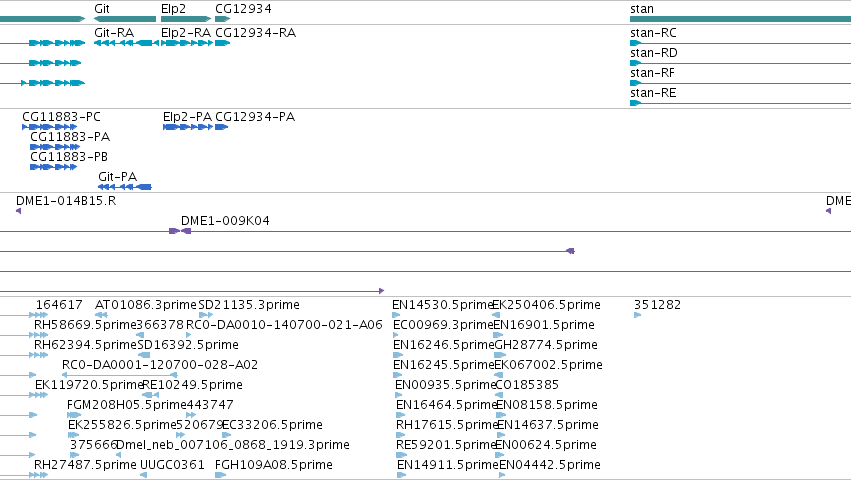The width and height of the screenshot is (851, 480).
Task: Select the EK067002.5prime EST label
Action: click(549, 365)
